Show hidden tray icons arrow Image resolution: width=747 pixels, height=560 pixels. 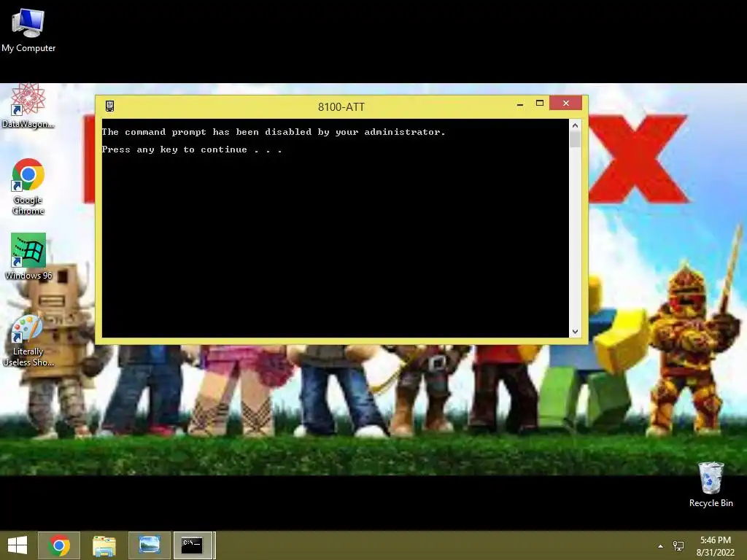[x=660, y=546]
